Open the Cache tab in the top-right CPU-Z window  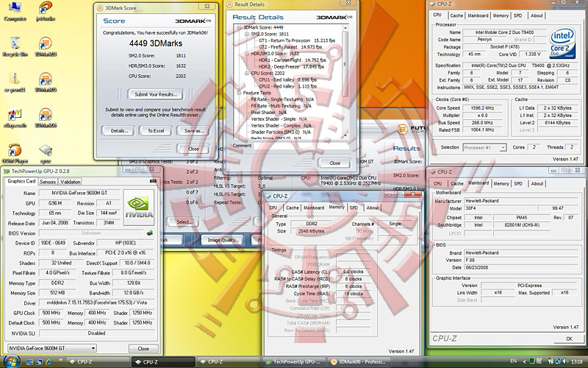click(x=456, y=15)
